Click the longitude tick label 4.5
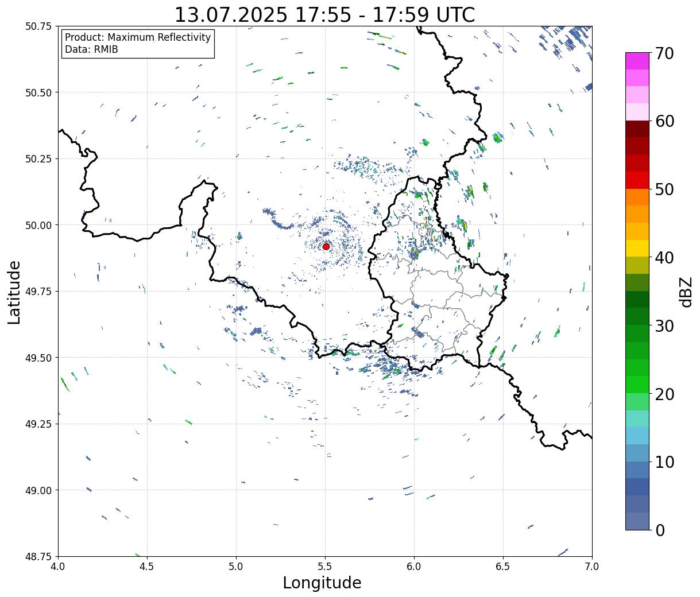 147,567
